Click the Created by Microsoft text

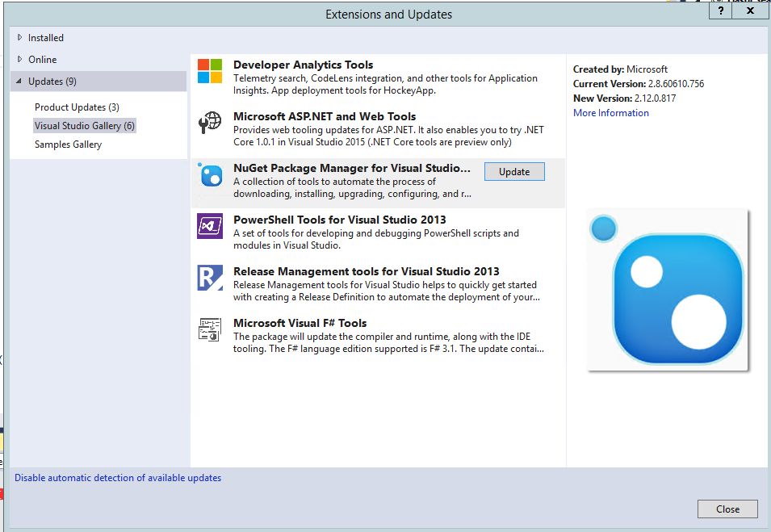pyautogui.click(x=620, y=69)
